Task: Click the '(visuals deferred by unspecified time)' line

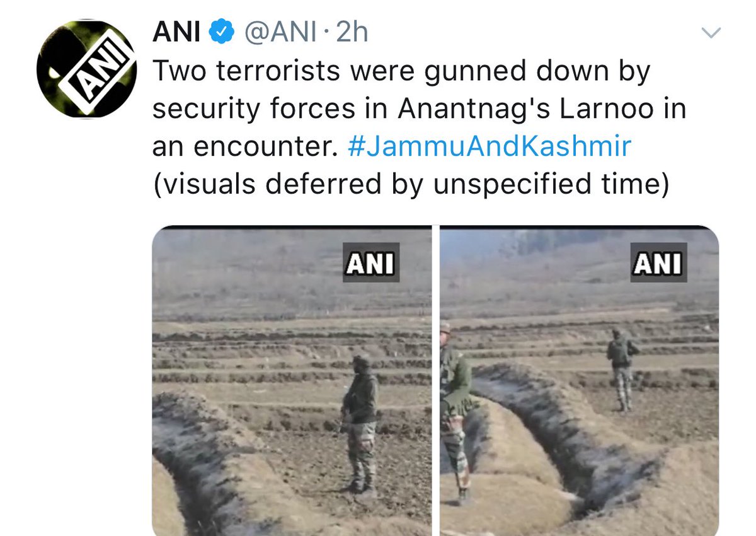Action: tap(410, 185)
